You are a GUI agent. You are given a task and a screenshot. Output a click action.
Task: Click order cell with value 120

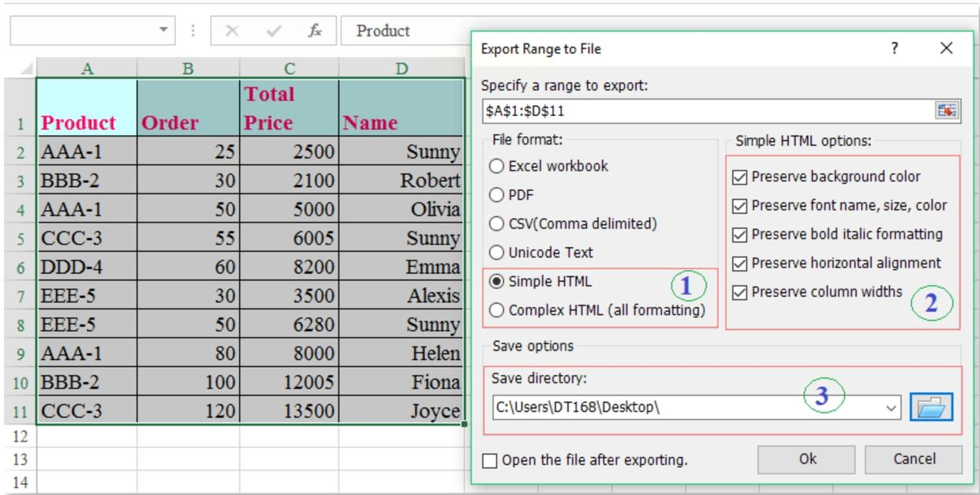coord(189,411)
